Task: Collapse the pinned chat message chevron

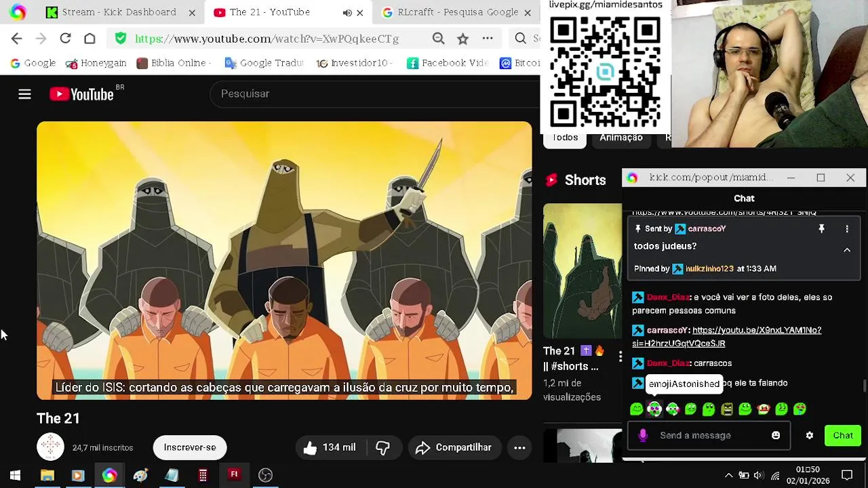Action: 847,250
